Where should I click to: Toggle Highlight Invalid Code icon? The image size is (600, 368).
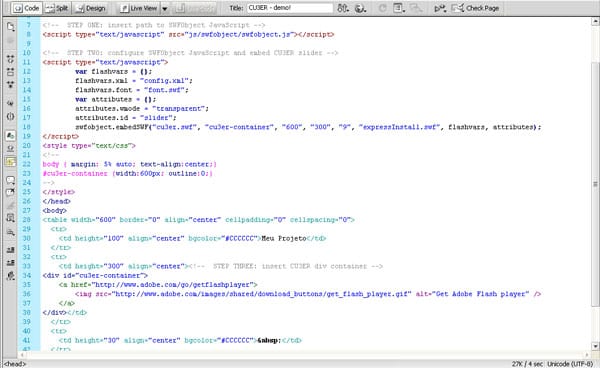pyautogui.click(x=10, y=148)
